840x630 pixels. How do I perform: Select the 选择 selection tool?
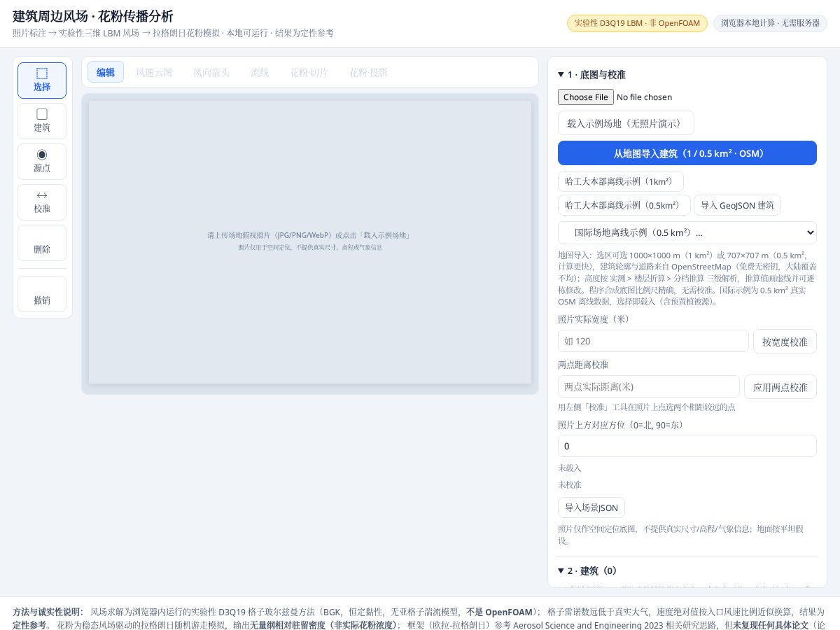42,80
